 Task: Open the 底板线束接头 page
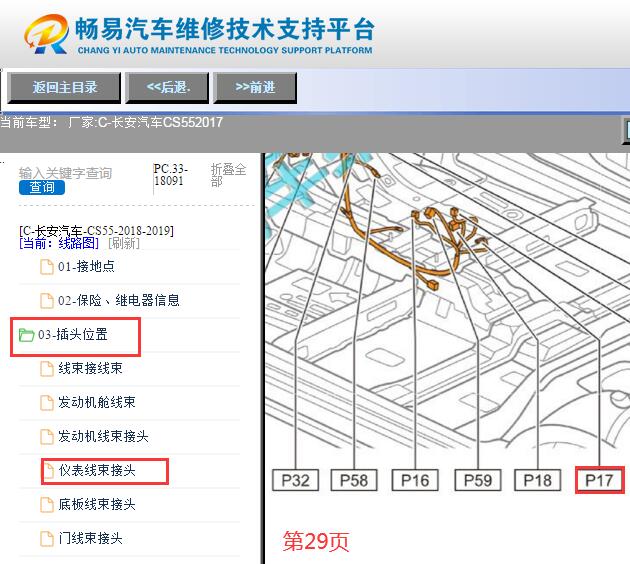tap(97, 504)
